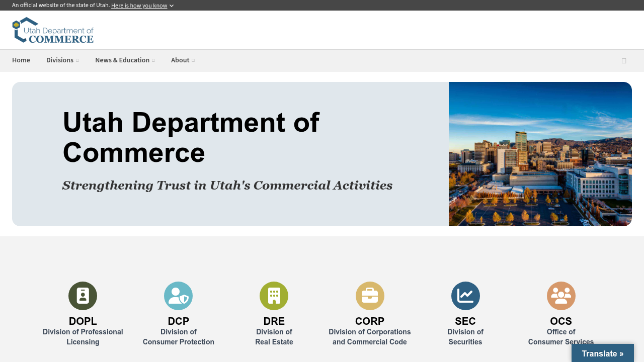Expand the 'Here is how you know' chevron
644x362 pixels.
point(172,6)
